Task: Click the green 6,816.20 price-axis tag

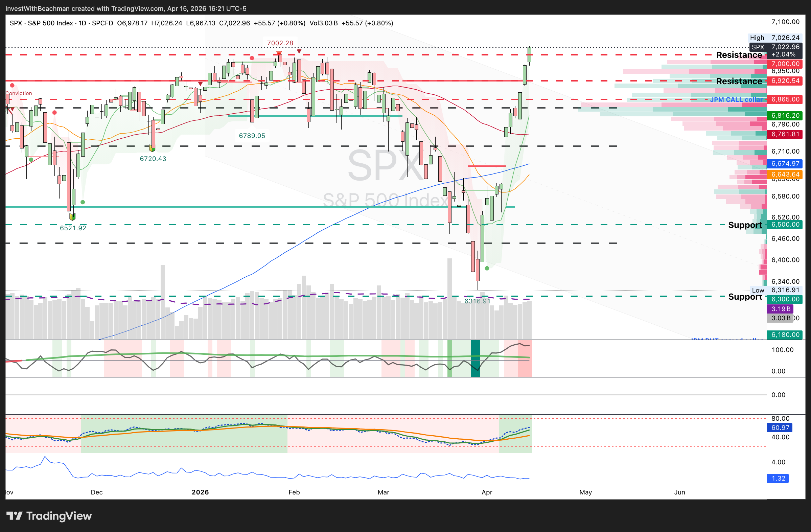Action: tap(785, 116)
